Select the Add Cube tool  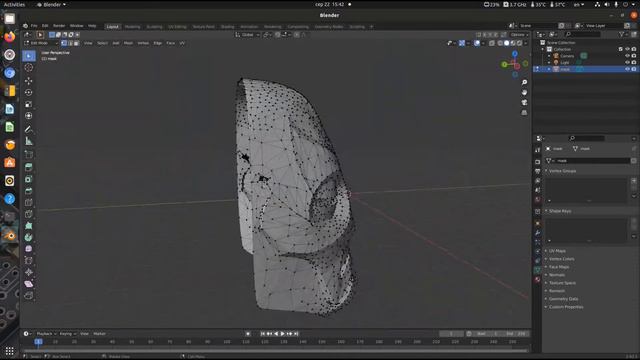coord(29,155)
